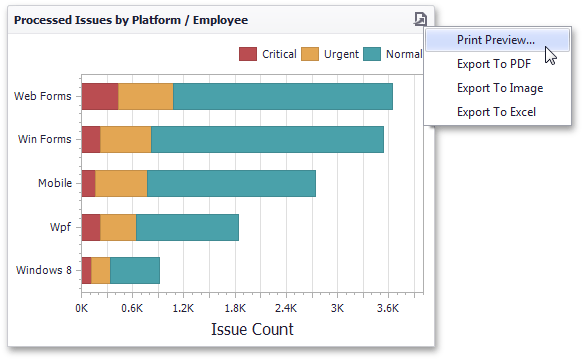Click the red Critical legend swatch
The width and height of the screenshot is (585, 362).
pyautogui.click(x=248, y=54)
